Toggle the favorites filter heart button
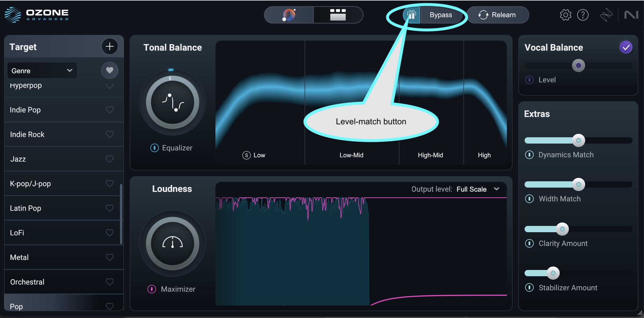The width and height of the screenshot is (644, 318). (x=110, y=70)
